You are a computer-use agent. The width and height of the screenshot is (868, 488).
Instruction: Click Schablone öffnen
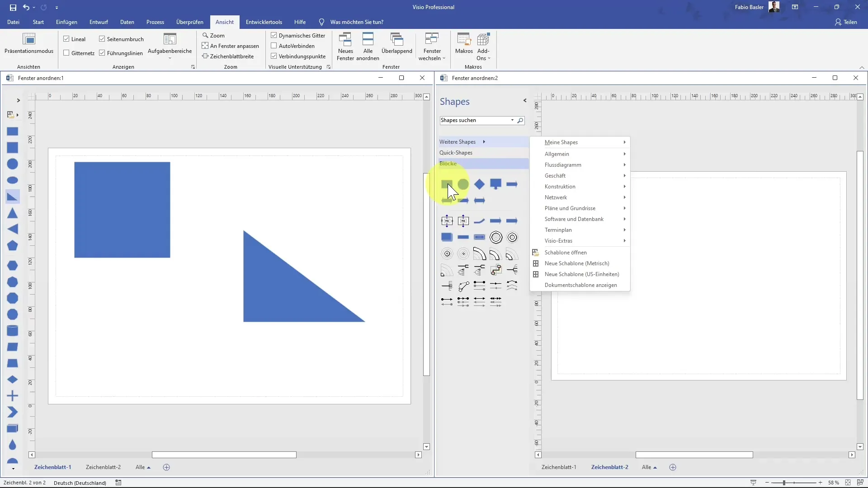coord(580,253)
